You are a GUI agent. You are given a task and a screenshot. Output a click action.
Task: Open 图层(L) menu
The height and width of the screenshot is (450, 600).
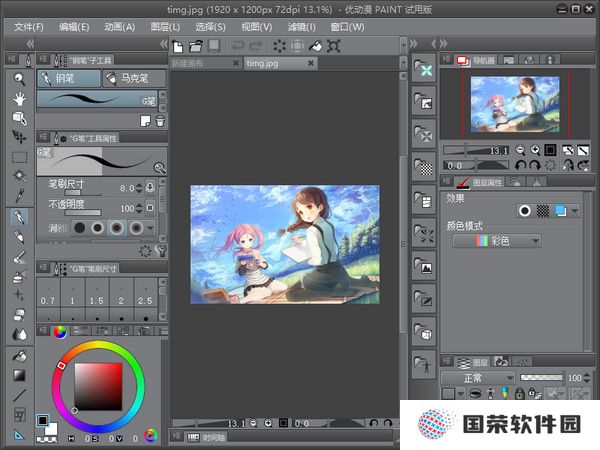165,27
